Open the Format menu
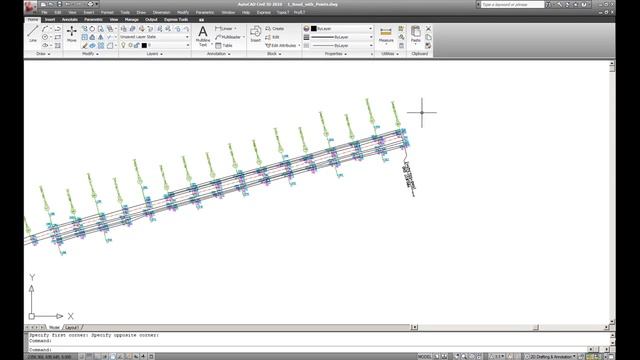 (x=107, y=12)
